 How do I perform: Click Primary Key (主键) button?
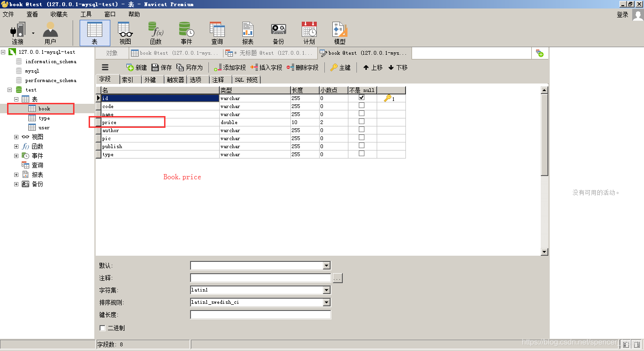pos(340,67)
